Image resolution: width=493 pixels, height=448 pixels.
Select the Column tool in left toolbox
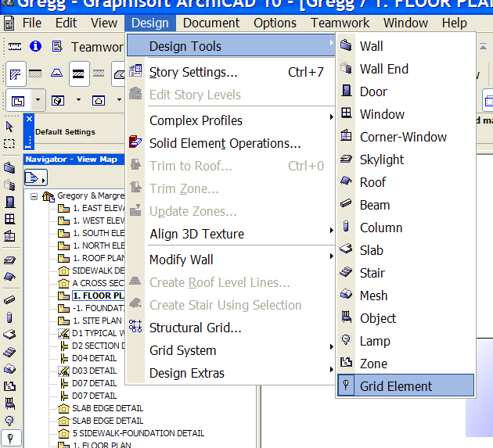tap(9, 317)
